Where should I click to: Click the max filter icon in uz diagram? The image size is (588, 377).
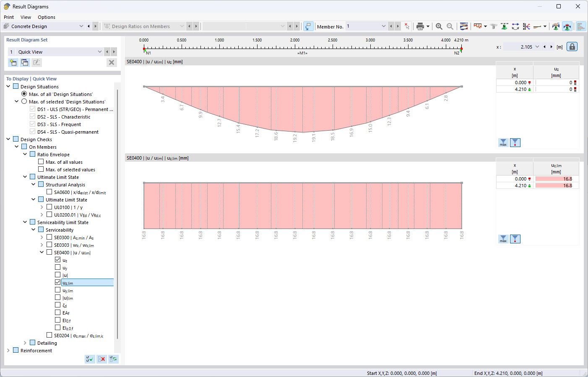[503, 143]
